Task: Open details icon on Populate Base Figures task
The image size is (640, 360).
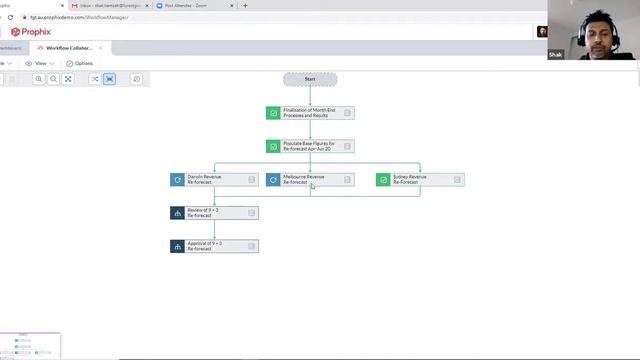Action: [347, 146]
